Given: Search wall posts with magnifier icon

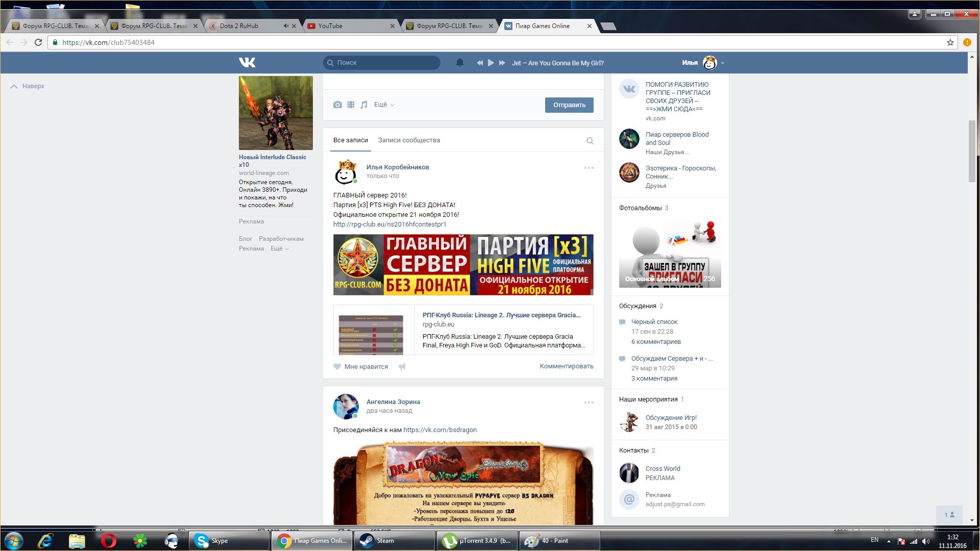Looking at the screenshot, I should (590, 141).
